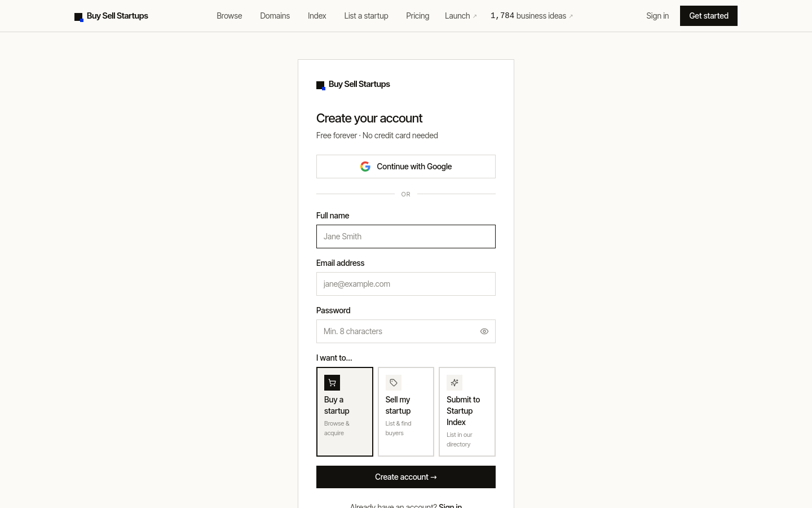812x508 pixels.
Task: Click the Full name label
Action: coord(333,216)
